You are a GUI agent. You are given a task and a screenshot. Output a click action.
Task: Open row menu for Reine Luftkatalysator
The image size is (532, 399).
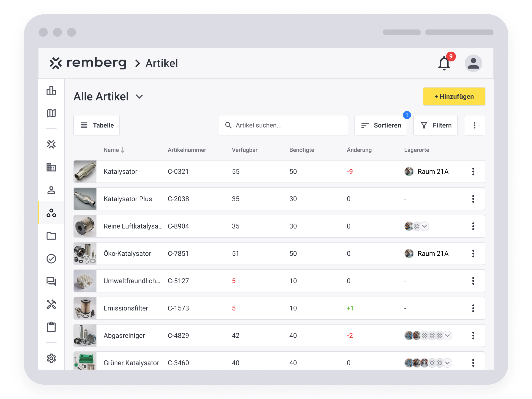pos(473,226)
